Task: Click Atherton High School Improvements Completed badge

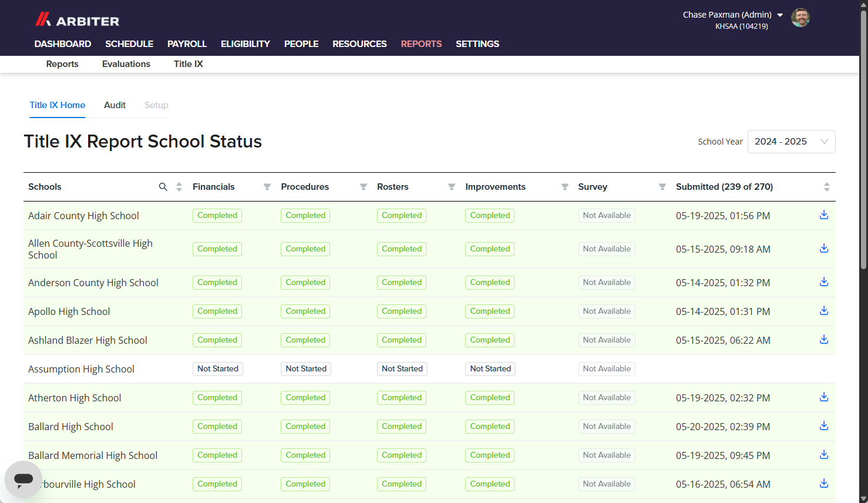Action: point(490,398)
